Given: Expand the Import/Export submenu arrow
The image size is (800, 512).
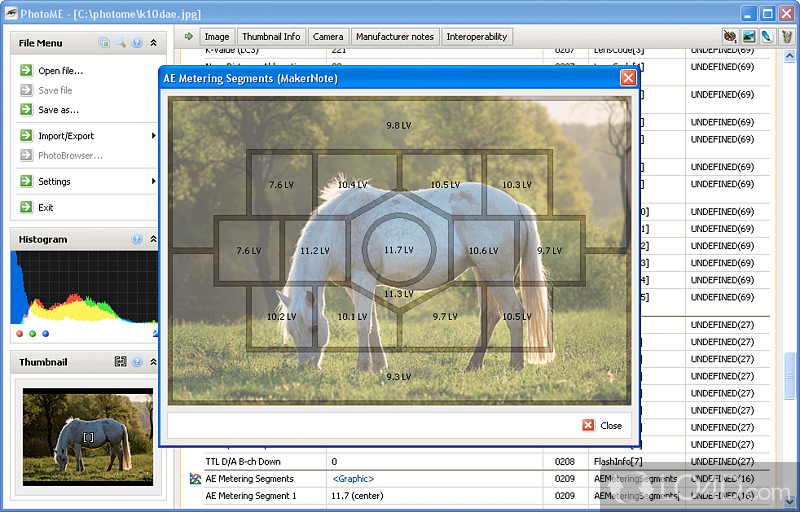Looking at the screenshot, I should pos(153,136).
